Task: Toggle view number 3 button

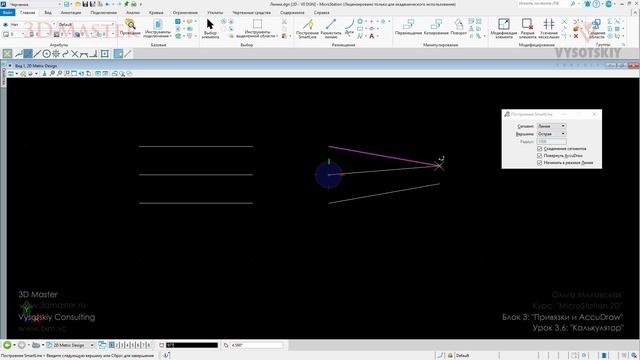Action: (122, 345)
